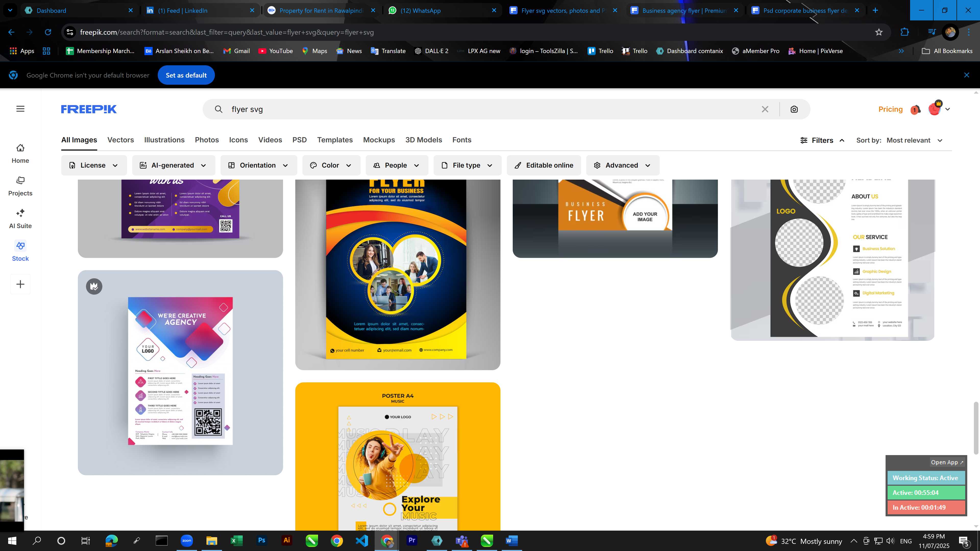980x551 pixels.
Task: Open the YouTube bookmark
Action: coord(275,51)
